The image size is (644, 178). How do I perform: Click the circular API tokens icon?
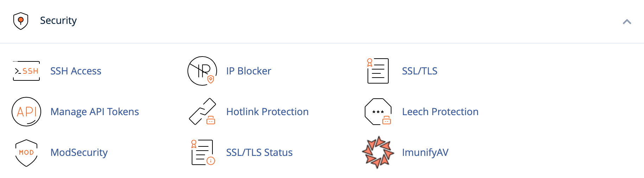pyautogui.click(x=26, y=112)
